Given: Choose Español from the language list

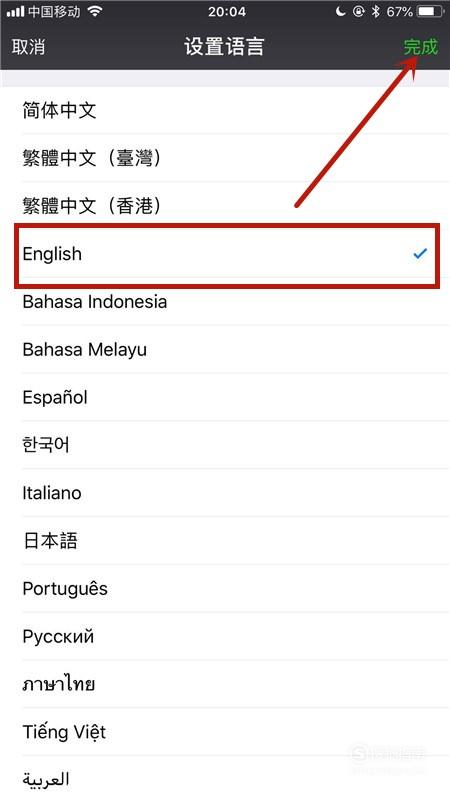Looking at the screenshot, I should (x=225, y=397).
